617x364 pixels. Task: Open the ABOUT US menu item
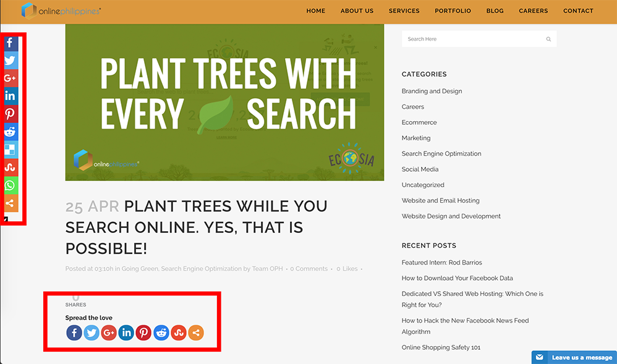357,11
